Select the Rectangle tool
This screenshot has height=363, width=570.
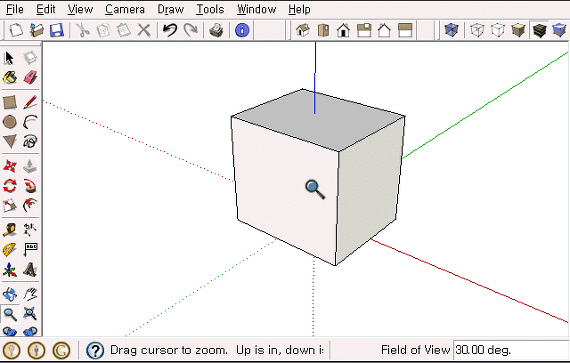[9, 102]
